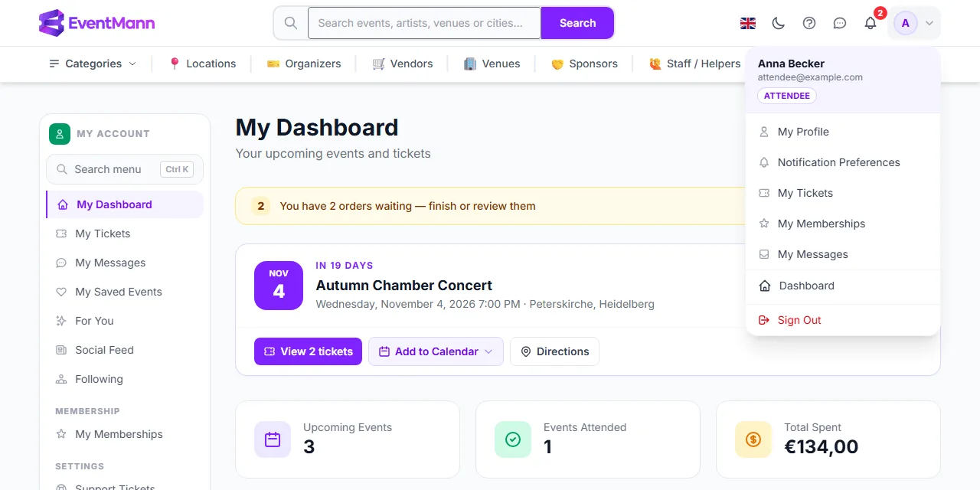
Task: Click the NOV 4 date badge
Action: pos(279,286)
